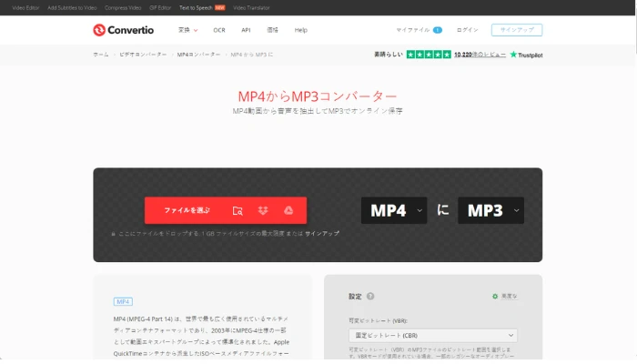Click the マイファイル count badge
The width and height of the screenshot is (637, 364).
click(x=438, y=30)
